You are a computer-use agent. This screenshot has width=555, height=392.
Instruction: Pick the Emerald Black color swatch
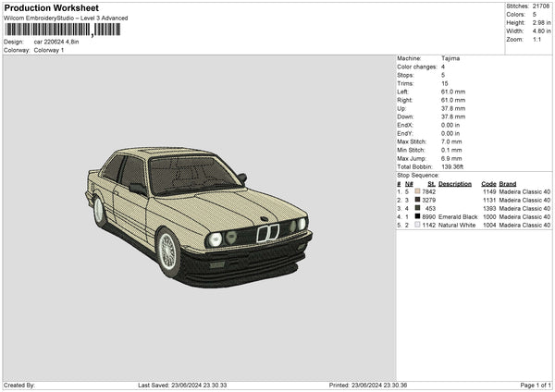coord(418,216)
